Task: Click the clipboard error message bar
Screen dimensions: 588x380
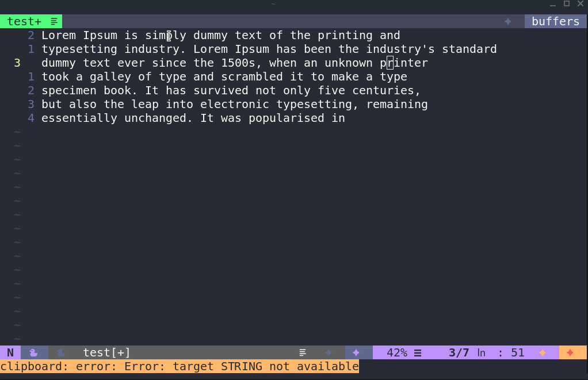Action: 178,366
